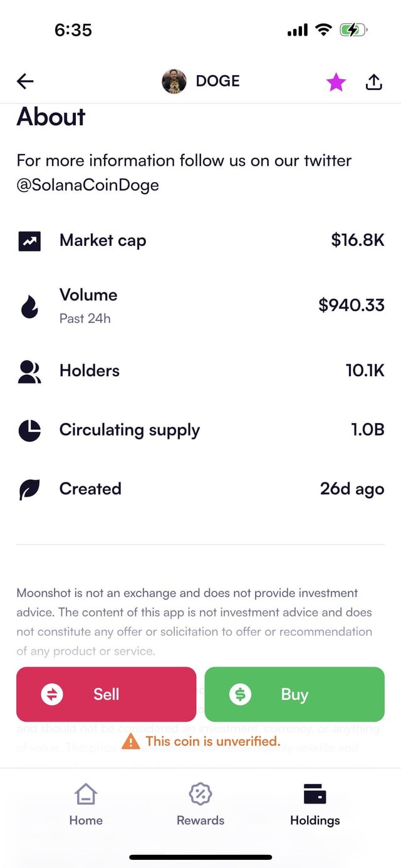Tap the 10.1K holders value
This screenshot has height=868, width=401.
coord(365,370)
